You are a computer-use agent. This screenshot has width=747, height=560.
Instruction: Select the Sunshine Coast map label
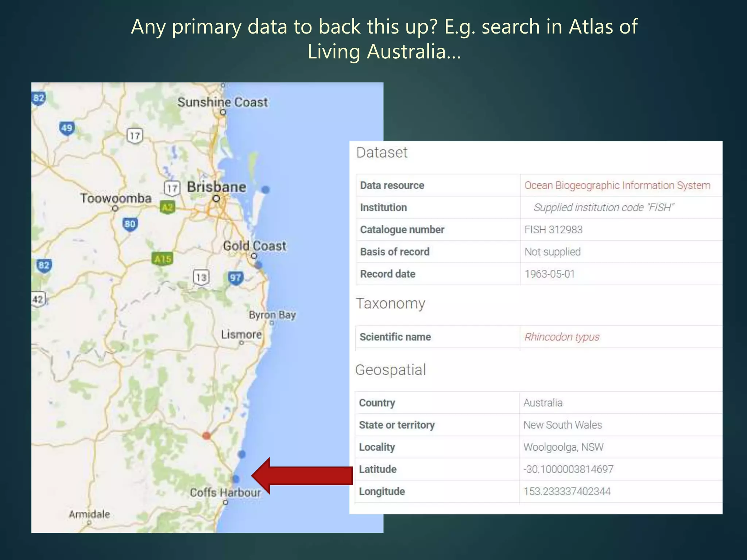coord(222,102)
